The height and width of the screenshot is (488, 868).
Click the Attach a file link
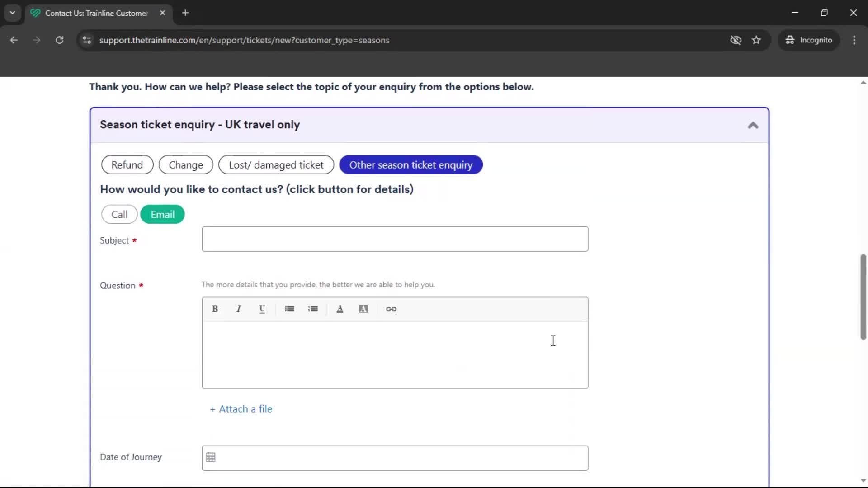[241, 409]
